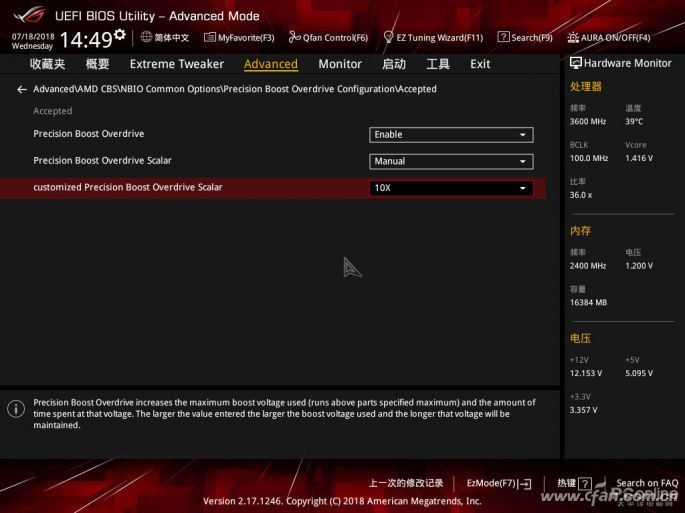Screen dimensions: 685x513
Task: Switch to the 启动 tab
Action: pos(394,64)
